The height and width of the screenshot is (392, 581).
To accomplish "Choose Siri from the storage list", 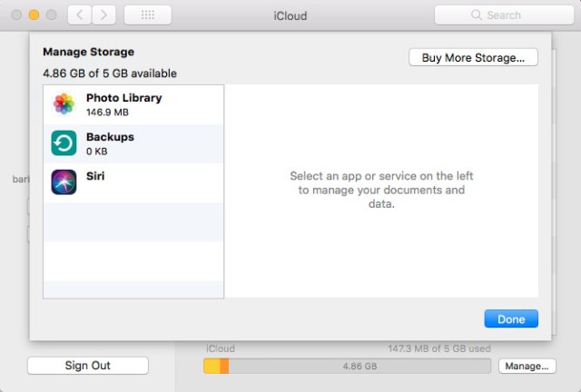I will (x=133, y=183).
